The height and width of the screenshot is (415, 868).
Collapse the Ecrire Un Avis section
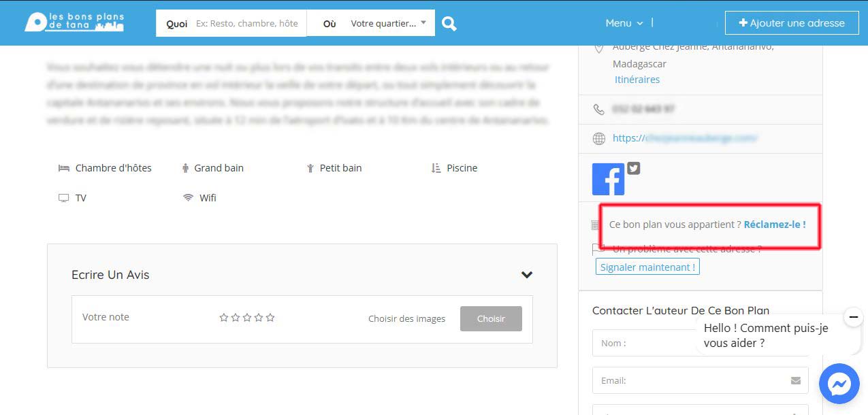coord(526,275)
